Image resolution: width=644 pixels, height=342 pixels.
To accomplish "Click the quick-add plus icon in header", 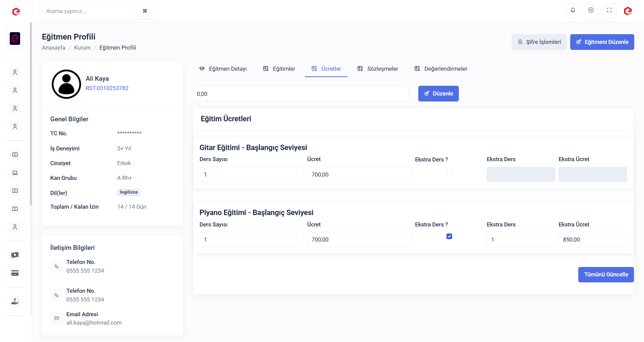I will tap(591, 10).
